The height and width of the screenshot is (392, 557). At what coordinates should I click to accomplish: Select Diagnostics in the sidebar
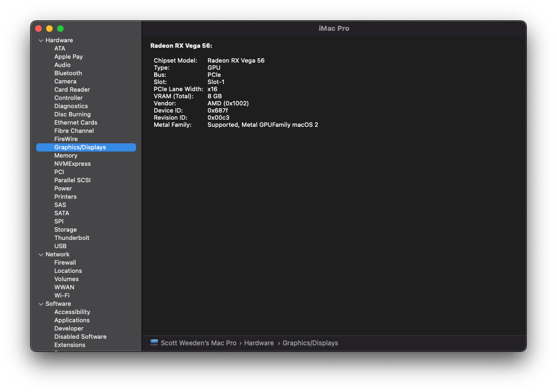[71, 106]
